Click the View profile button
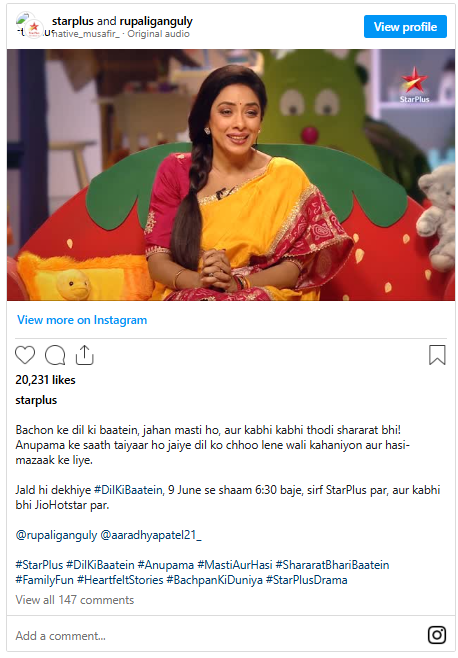458x658 pixels. (x=405, y=27)
